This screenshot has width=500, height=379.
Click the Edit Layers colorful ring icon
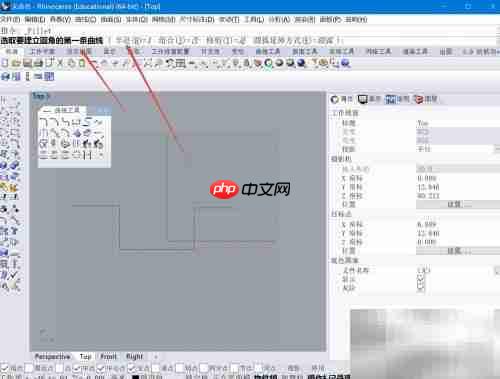pyautogui.click(x=268, y=63)
